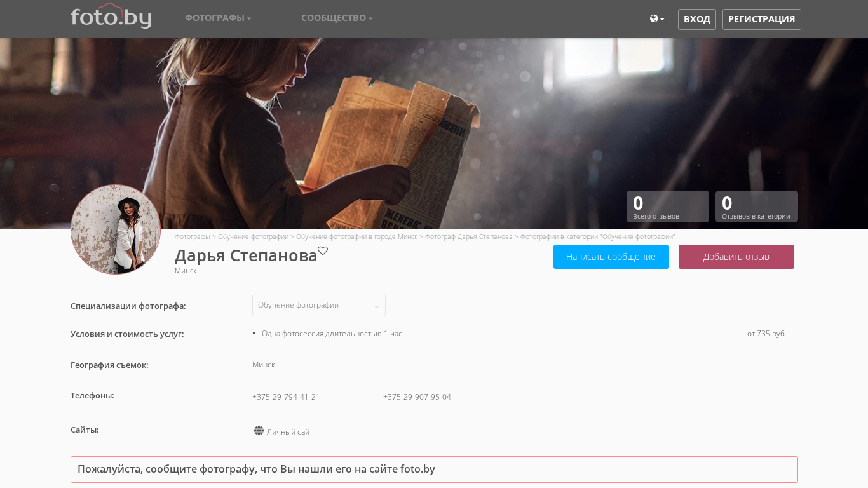Open the photographer's round profile avatar
868x488 pixels.
pos(116,229)
